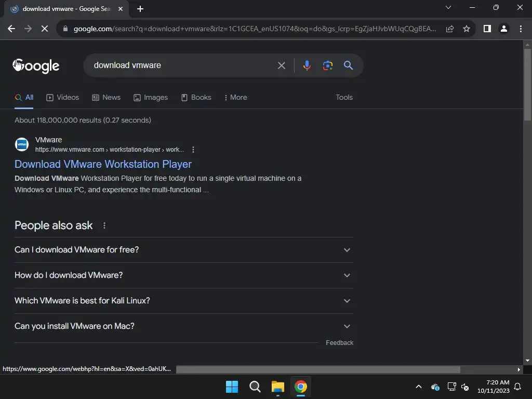Click the 'VMware' site name text
The height and width of the screenshot is (399, 532).
pos(48,140)
